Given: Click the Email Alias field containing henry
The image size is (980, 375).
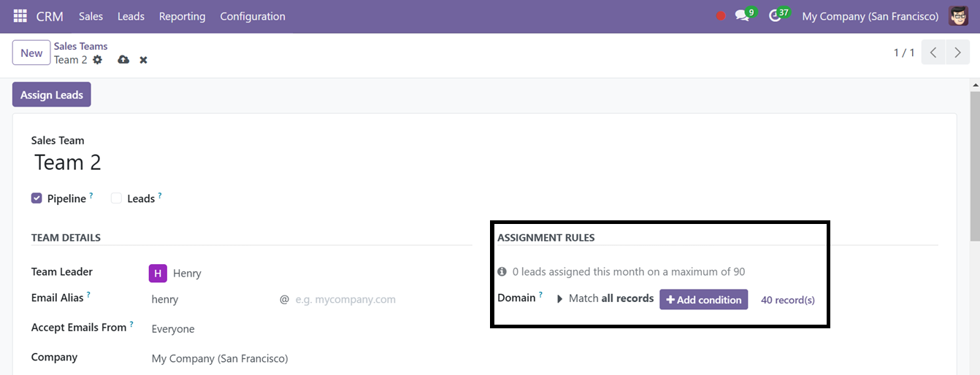Looking at the screenshot, I should point(210,299).
